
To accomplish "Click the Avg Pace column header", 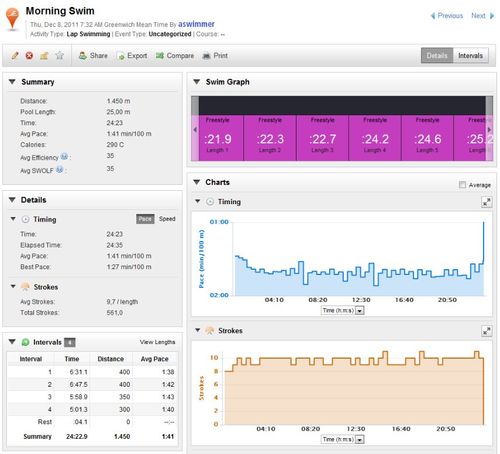I will click(x=154, y=359).
